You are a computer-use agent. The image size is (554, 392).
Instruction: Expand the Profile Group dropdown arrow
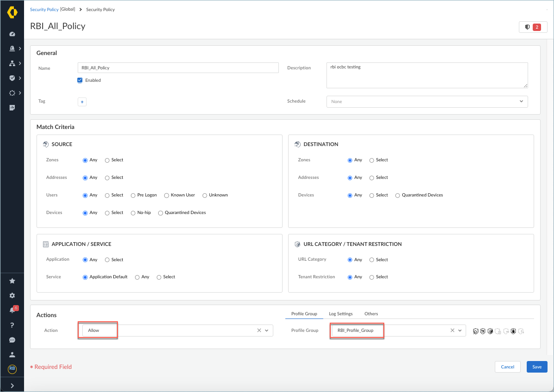(460, 331)
